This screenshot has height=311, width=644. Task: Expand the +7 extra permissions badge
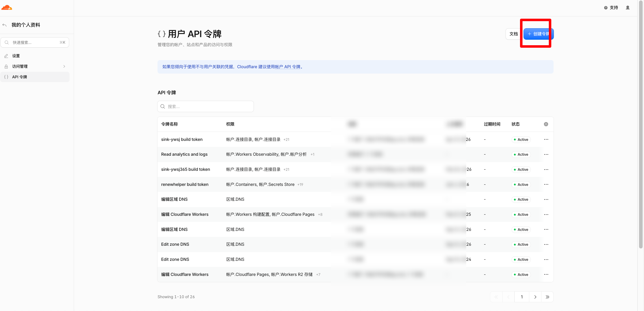[318, 275]
